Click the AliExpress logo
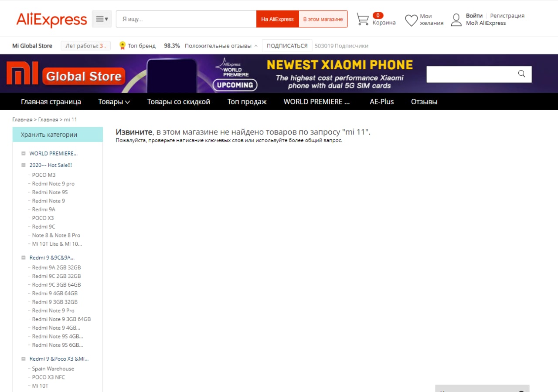Screen dimensions: 558x392 (x=51, y=20)
